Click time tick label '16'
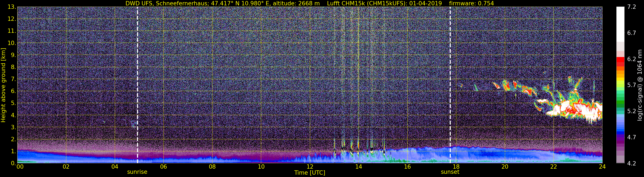This screenshot has height=177, width=644. (407, 167)
